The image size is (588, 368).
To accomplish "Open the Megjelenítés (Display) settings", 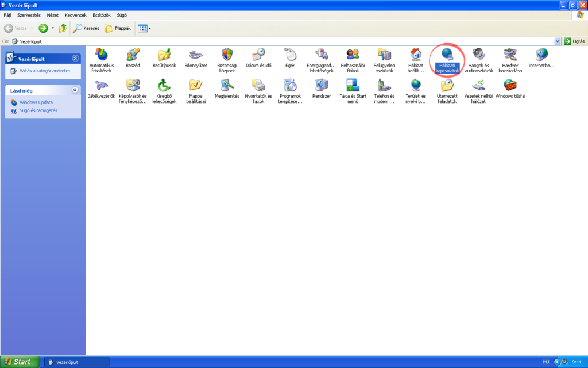I will [x=226, y=89].
